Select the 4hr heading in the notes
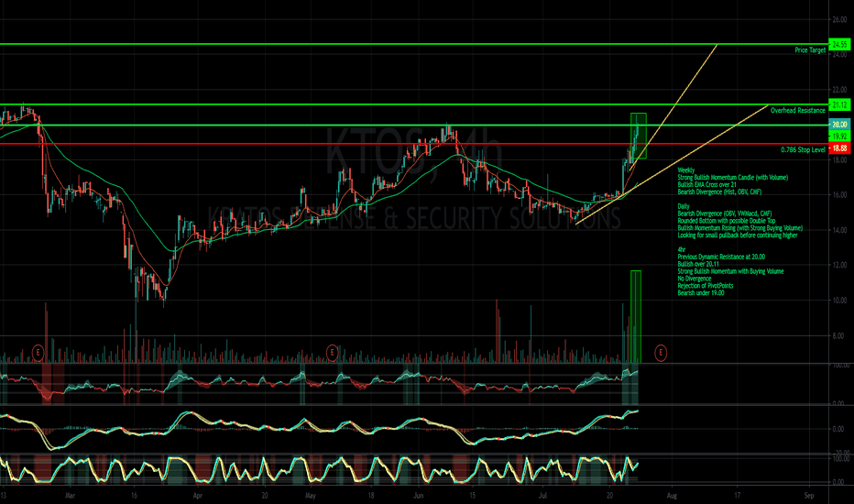 coord(682,249)
